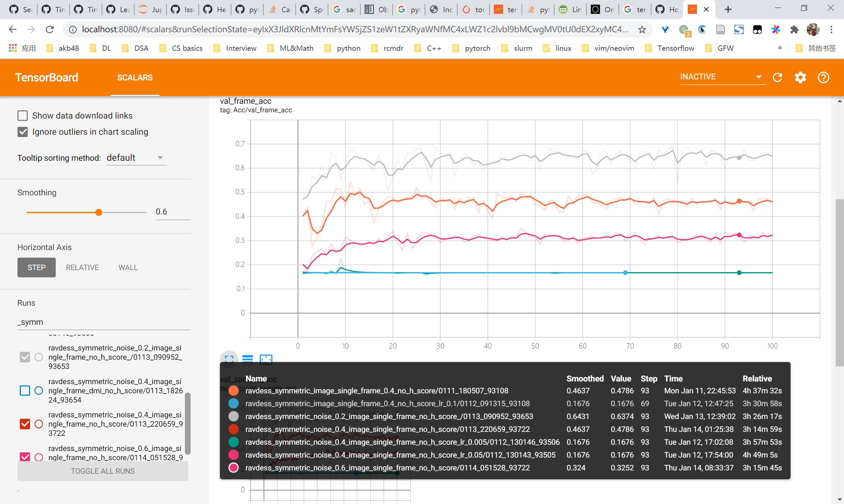Close the active TensorBoard tab
This screenshot has height=504, width=844.
click(x=706, y=10)
